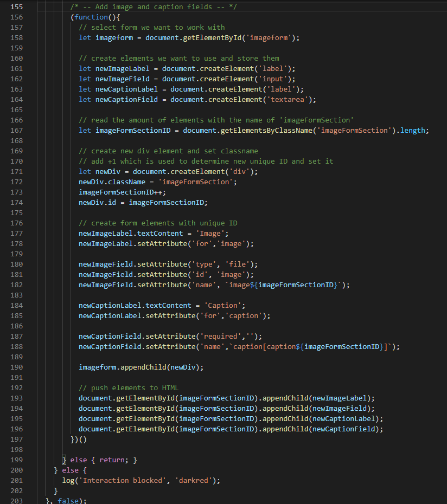447x504 pixels.
Task: Click 'newCaptionLabel' on line 163
Action: coord(126,89)
